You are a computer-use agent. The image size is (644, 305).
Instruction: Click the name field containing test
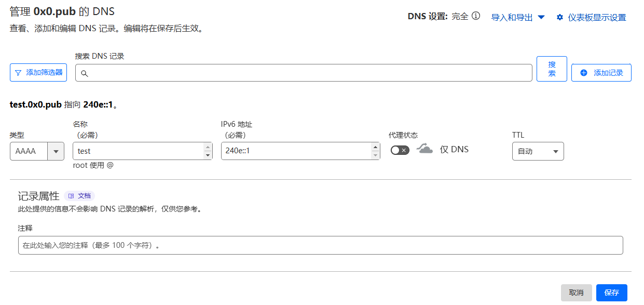143,151
